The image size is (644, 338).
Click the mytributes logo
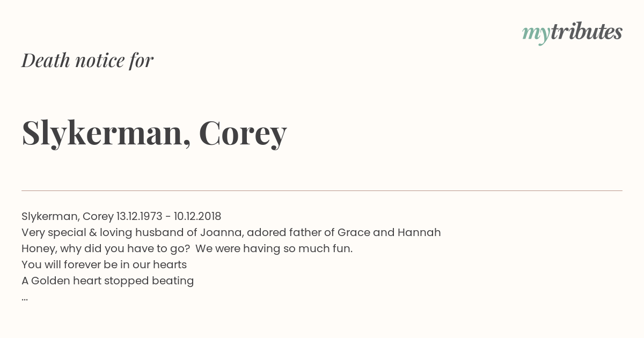point(572,33)
